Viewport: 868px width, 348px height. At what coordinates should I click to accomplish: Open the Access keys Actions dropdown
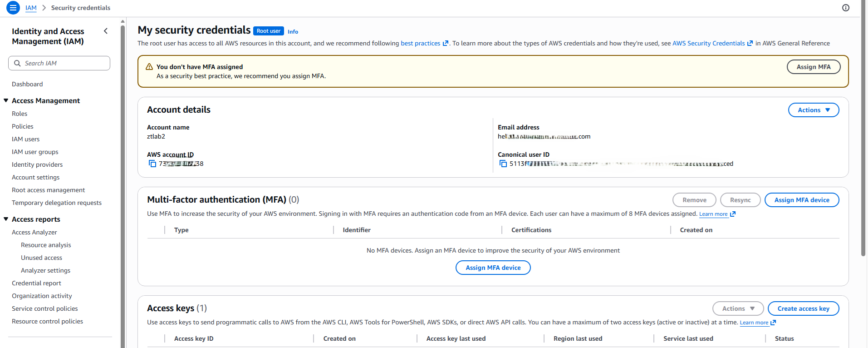(738, 308)
